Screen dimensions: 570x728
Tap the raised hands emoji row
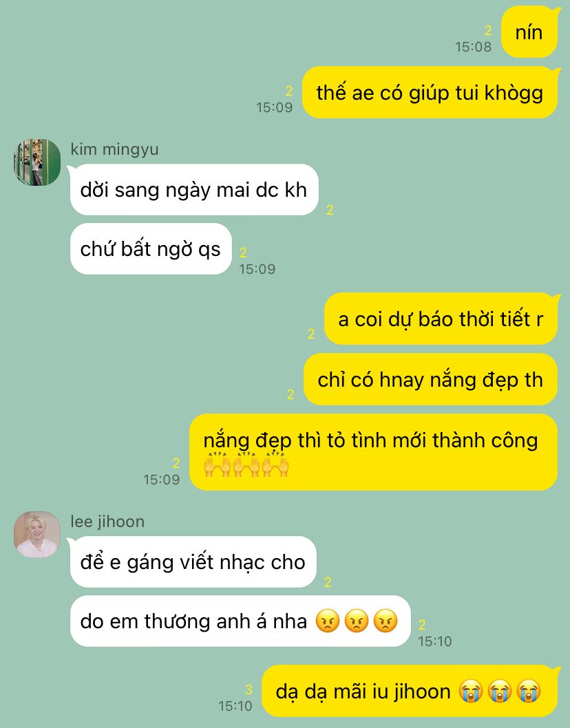click(x=246, y=464)
